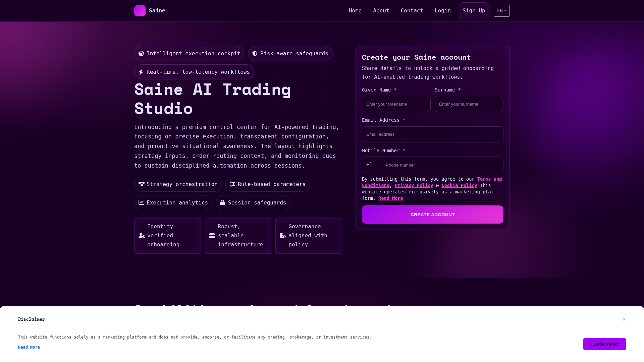The height and width of the screenshot is (362, 644).
Task: Click the user-shield icon on Identity-verified onboarding
Action: pyautogui.click(x=142, y=236)
